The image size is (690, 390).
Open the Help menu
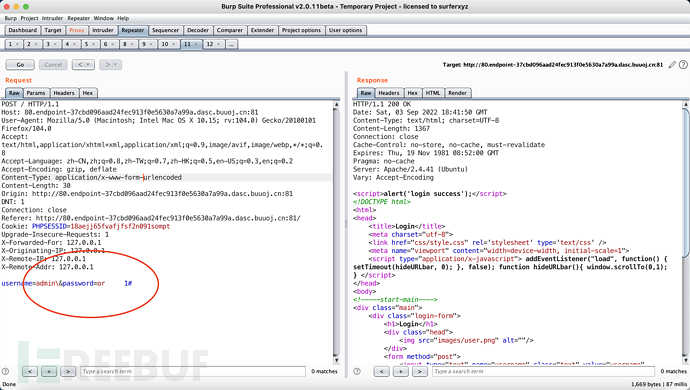click(x=123, y=18)
